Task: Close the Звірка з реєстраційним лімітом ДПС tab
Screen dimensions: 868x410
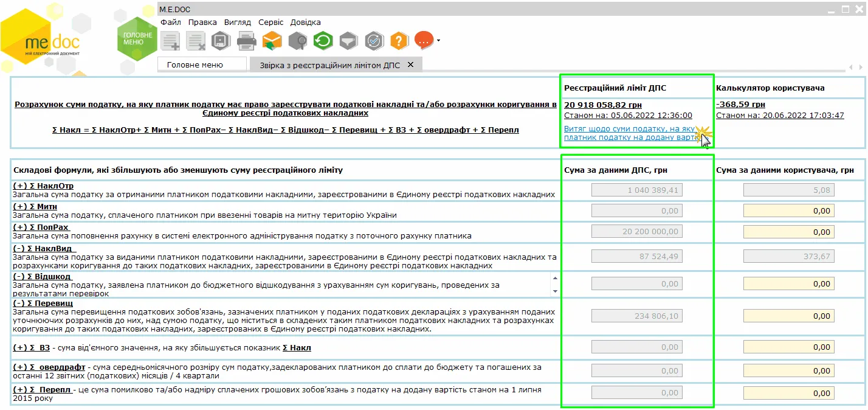Action: (x=410, y=64)
